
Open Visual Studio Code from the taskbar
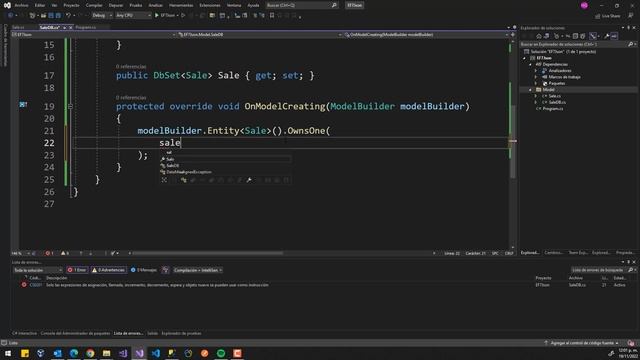click(156, 353)
